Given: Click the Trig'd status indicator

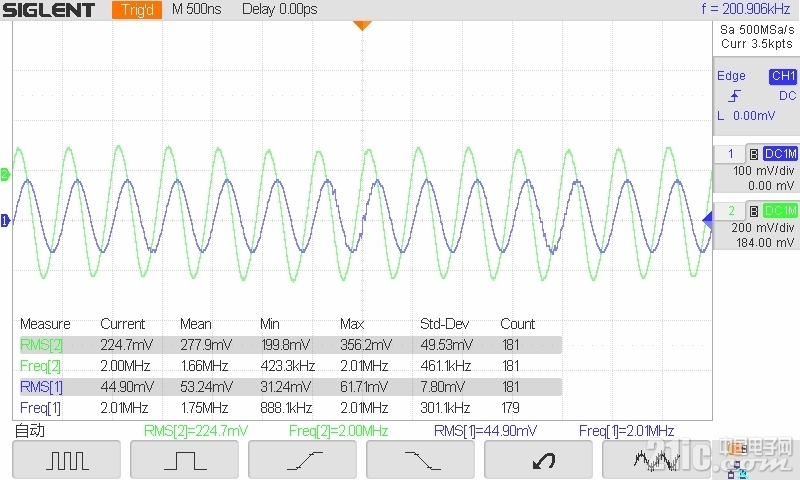Looking at the screenshot, I should pyautogui.click(x=137, y=10).
